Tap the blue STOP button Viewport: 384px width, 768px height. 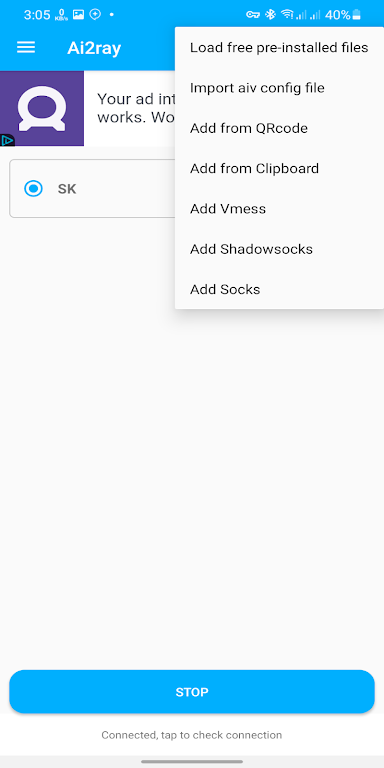click(192, 692)
